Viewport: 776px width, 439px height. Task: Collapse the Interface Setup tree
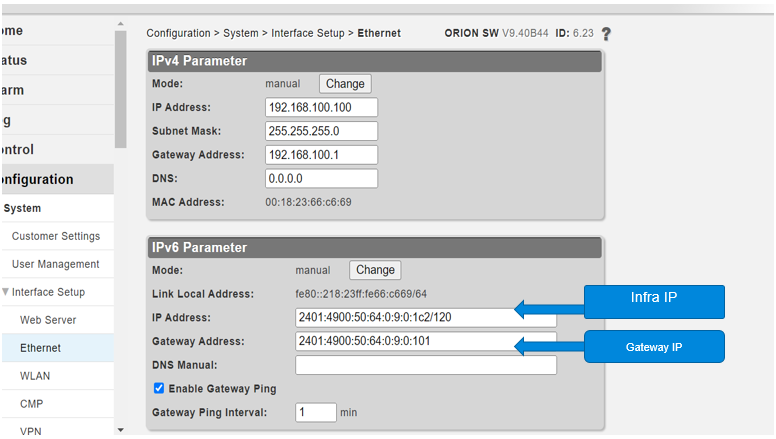click(7, 292)
